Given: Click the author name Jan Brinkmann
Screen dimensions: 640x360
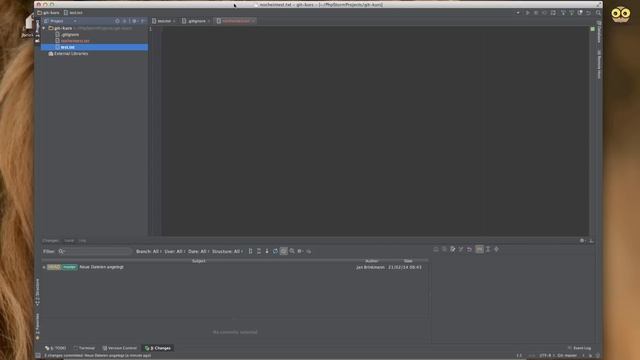Looking at the screenshot, I should click(x=370, y=267).
